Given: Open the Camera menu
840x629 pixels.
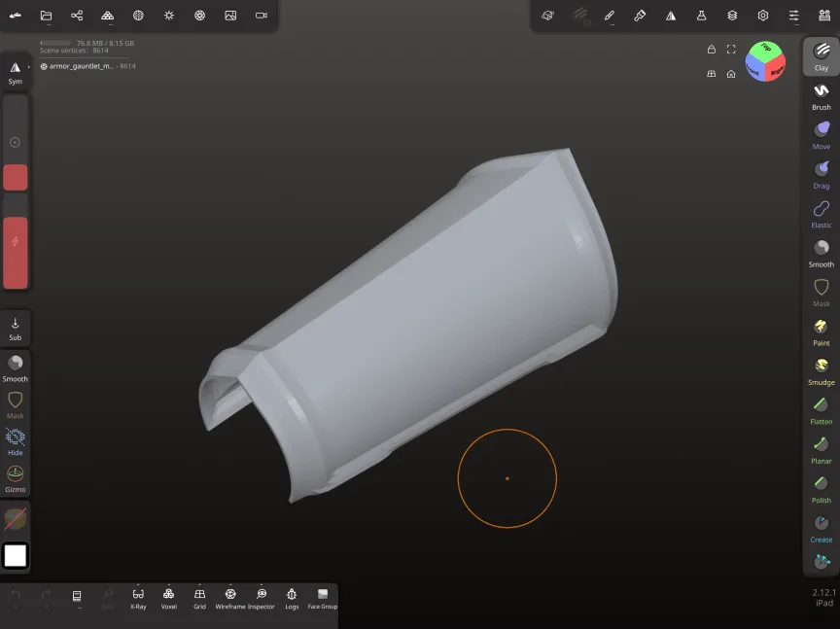Looking at the screenshot, I should [x=261, y=16].
